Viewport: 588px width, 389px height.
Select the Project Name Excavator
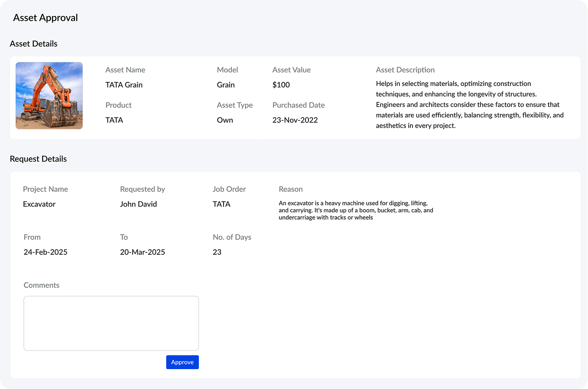[39, 204]
